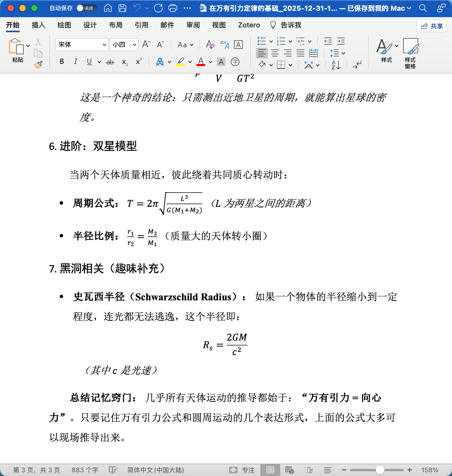This screenshot has width=452, height=476.
Task: Select the clear formatting icon
Action: (x=210, y=45)
